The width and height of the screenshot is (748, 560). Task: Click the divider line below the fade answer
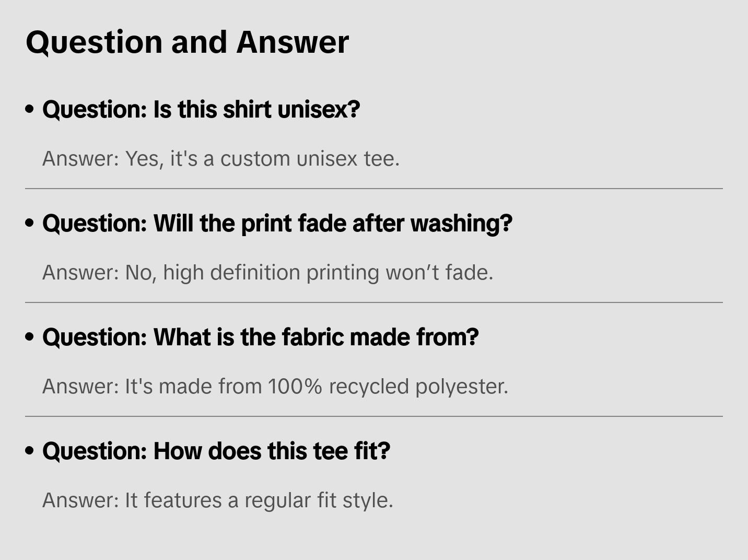click(x=374, y=302)
